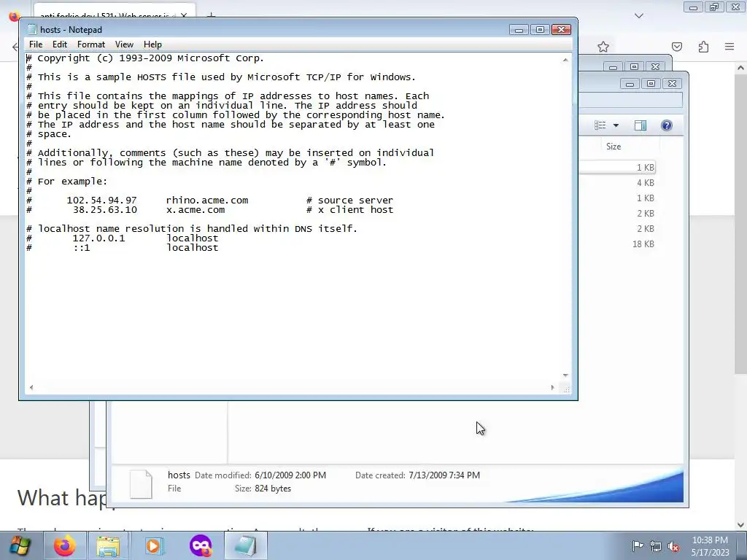The image size is (747, 560).
Task: Open Windows Media Player from taskbar
Action: 153,545
